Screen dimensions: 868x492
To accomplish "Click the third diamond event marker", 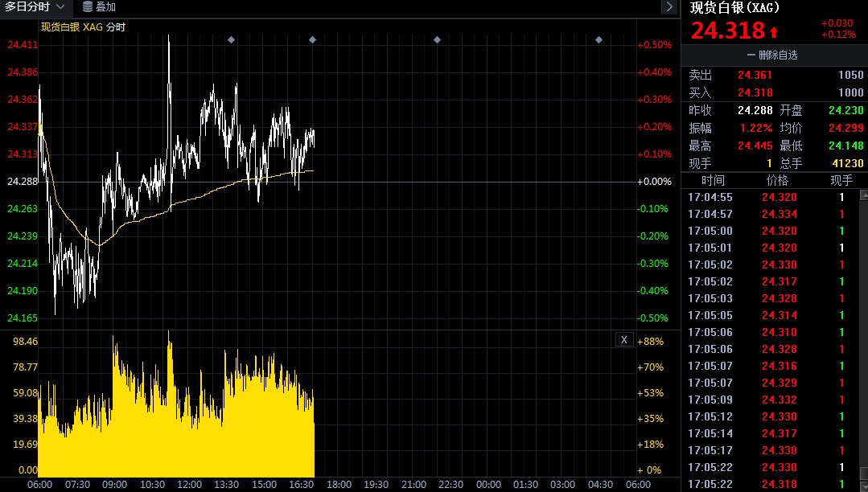I will pyautogui.click(x=438, y=40).
